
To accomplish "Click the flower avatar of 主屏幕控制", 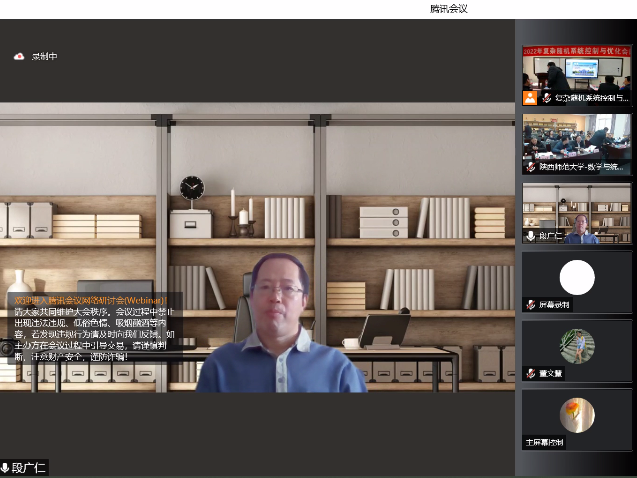I will 577,414.
